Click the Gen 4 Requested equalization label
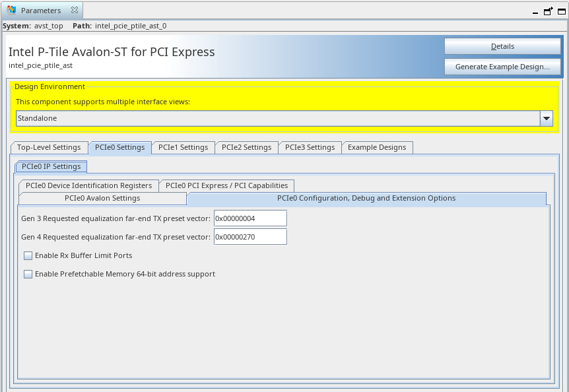 (116, 237)
